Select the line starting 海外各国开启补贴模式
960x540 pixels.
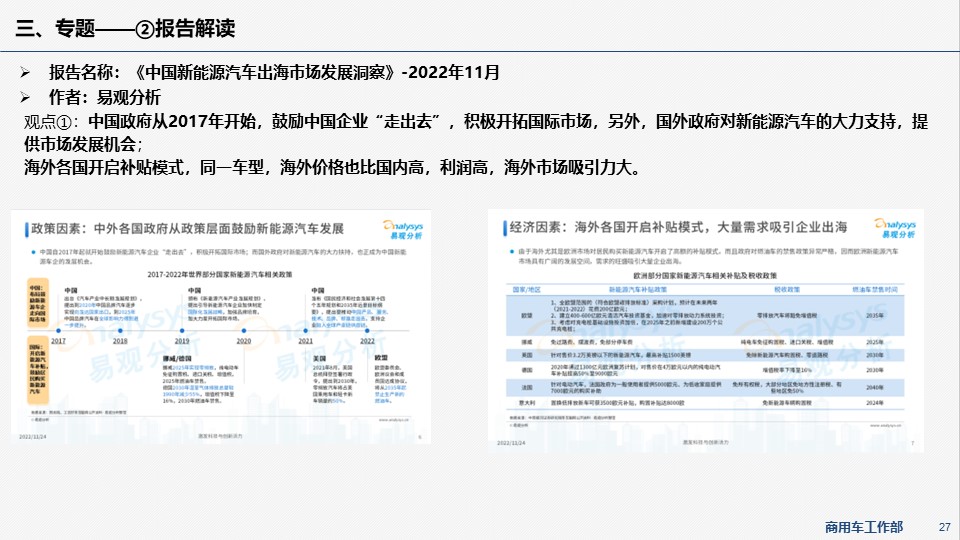click(332, 167)
